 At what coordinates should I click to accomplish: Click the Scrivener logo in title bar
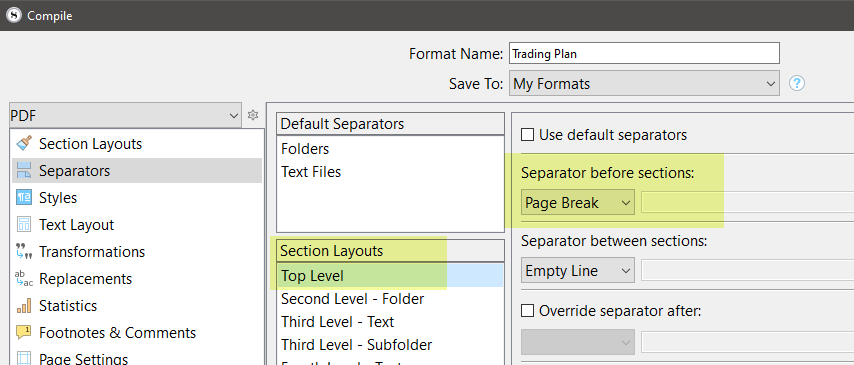click(14, 15)
